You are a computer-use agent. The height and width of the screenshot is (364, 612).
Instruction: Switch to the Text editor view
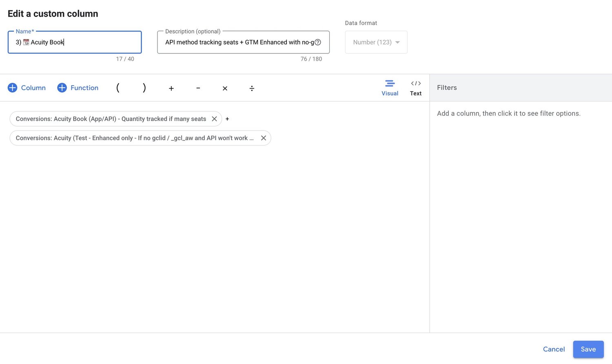coord(416,88)
